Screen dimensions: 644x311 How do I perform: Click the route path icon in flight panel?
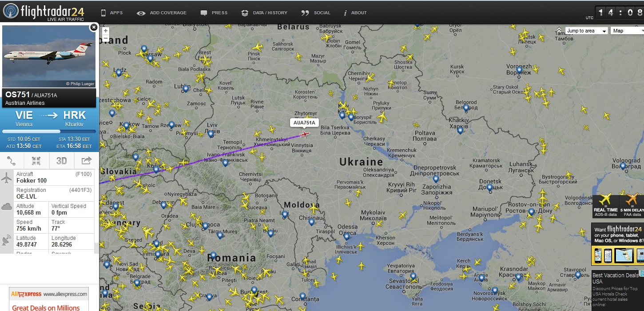click(12, 161)
